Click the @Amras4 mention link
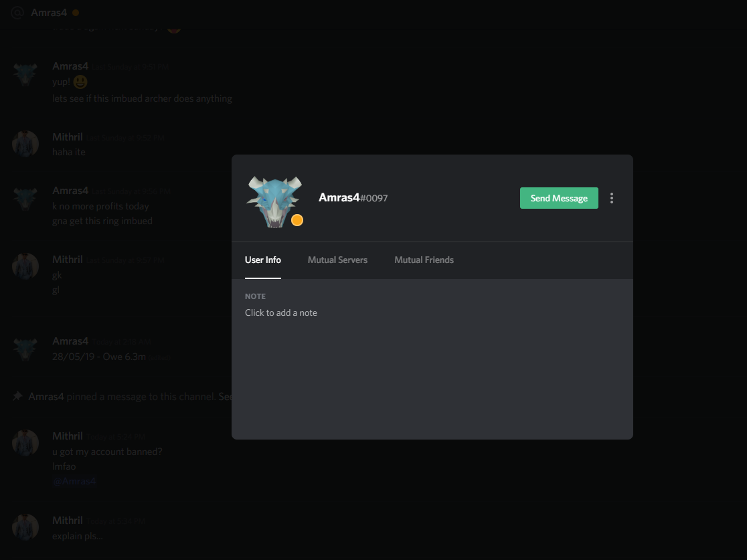 click(74, 482)
